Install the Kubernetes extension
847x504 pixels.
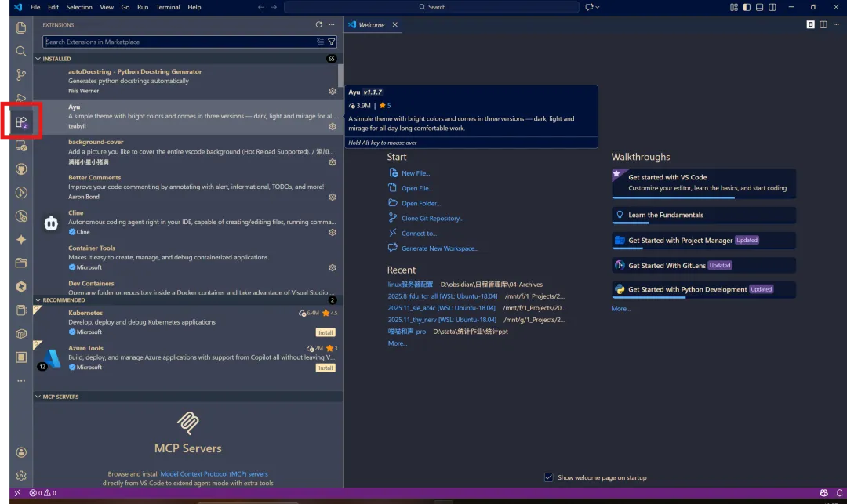tap(325, 332)
